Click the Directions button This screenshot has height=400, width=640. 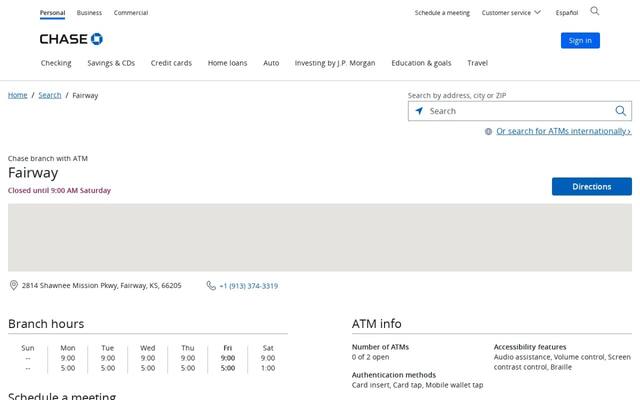click(x=591, y=187)
